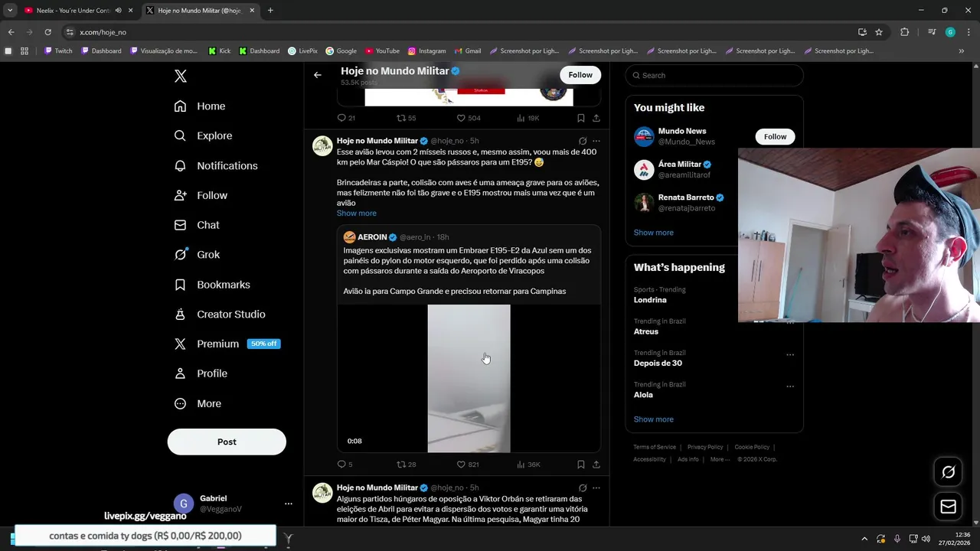Go back with the profile header arrow
This screenshot has height=551, width=980.
click(x=318, y=75)
